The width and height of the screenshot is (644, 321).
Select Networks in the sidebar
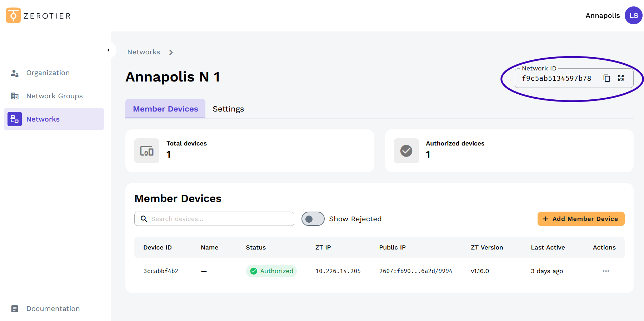[54, 119]
